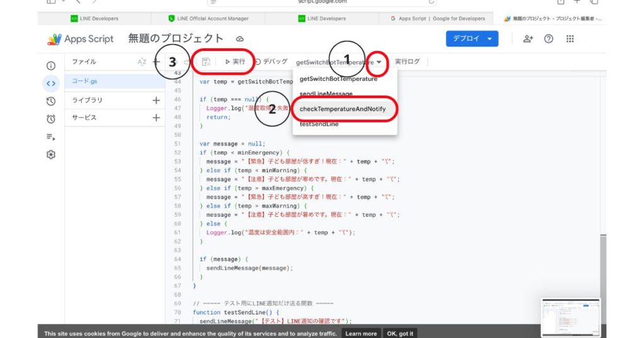The height and width of the screenshot is (338, 644).
Task: Click line 51 var message = null
Action: tap(233, 144)
